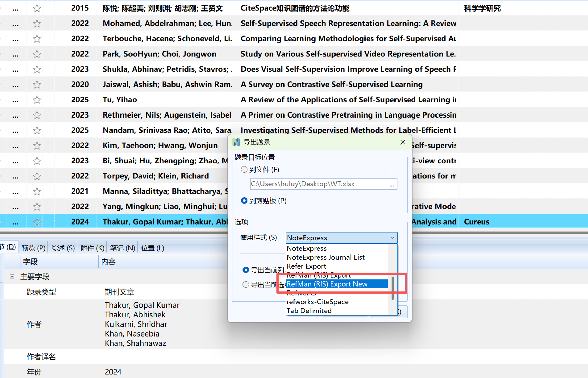Switch to the 附件 (K) tab

pos(92,248)
